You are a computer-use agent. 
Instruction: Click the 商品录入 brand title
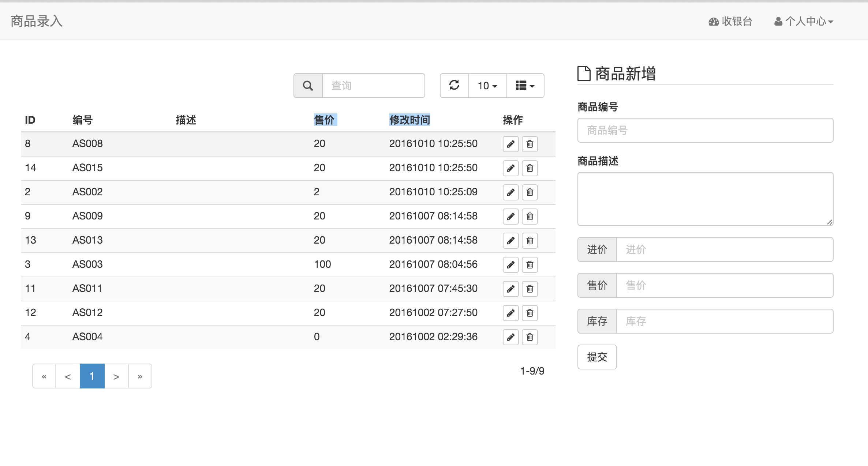point(37,21)
